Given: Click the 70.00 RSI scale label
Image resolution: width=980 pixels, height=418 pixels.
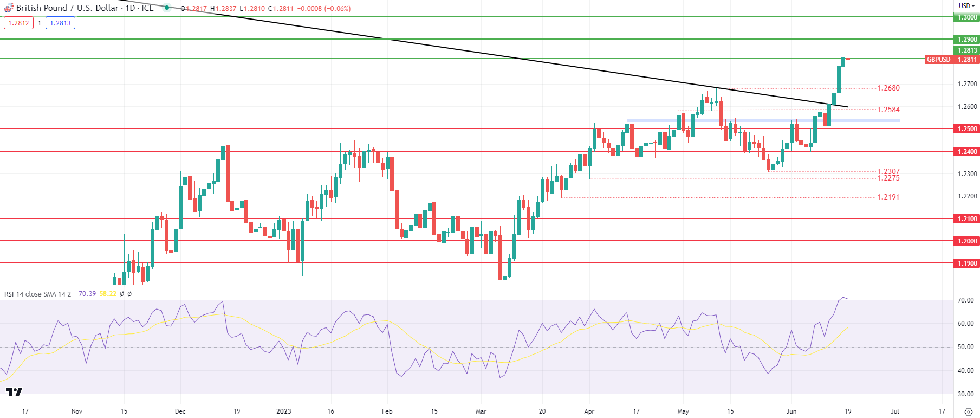Looking at the screenshot, I should 966,300.
